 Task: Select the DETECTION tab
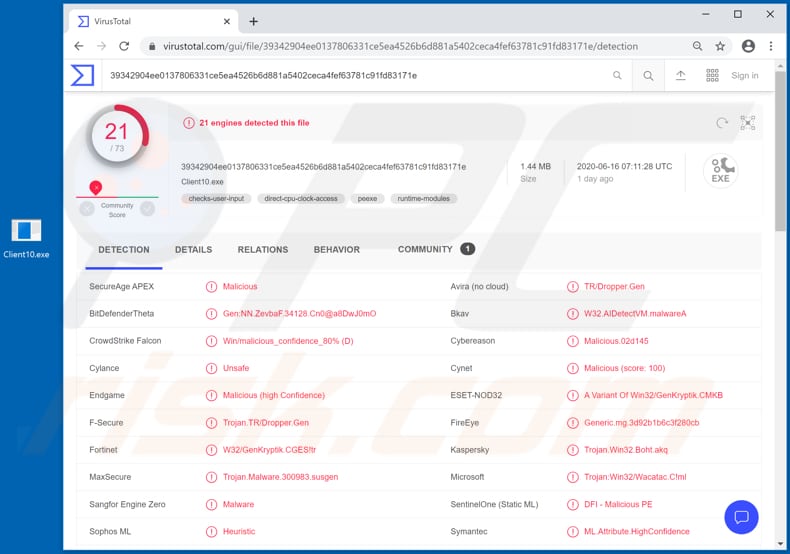click(x=124, y=250)
